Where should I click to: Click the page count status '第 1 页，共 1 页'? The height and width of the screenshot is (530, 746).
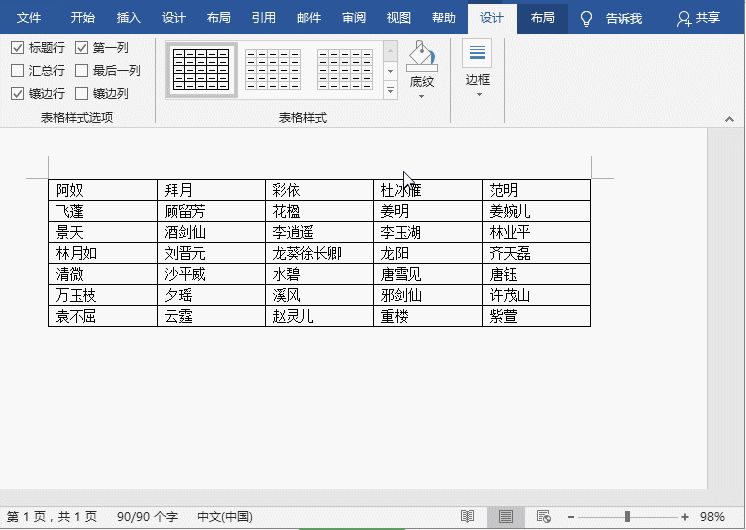click(52, 517)
